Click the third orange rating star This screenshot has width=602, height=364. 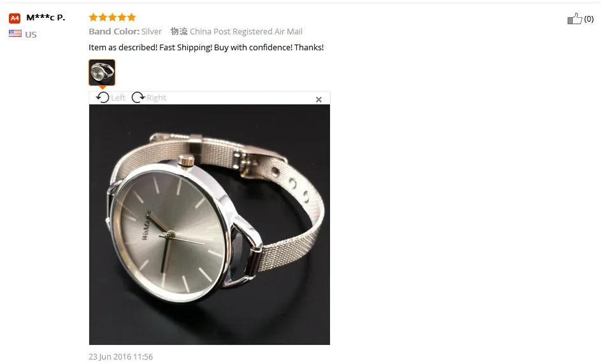(x=113, y=17)
